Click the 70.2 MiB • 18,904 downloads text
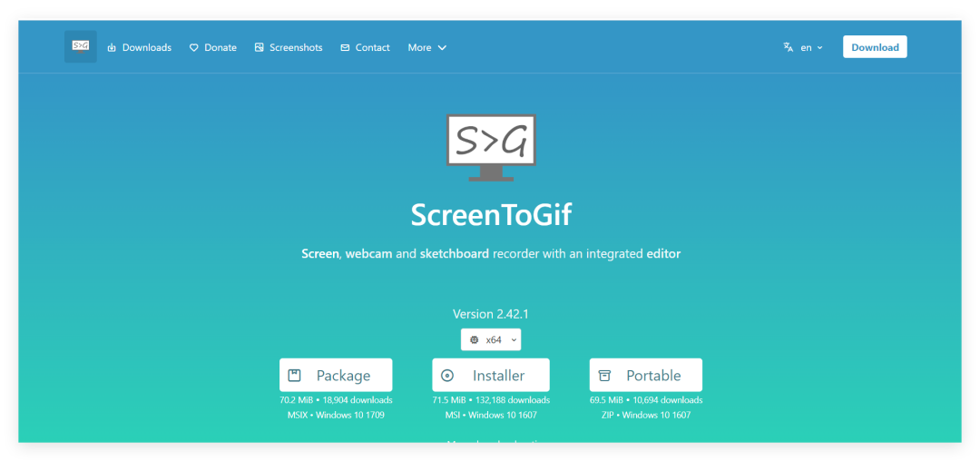The width and height of the screenshot is (980, 461). pyautogui.click(x=337, y=400)
